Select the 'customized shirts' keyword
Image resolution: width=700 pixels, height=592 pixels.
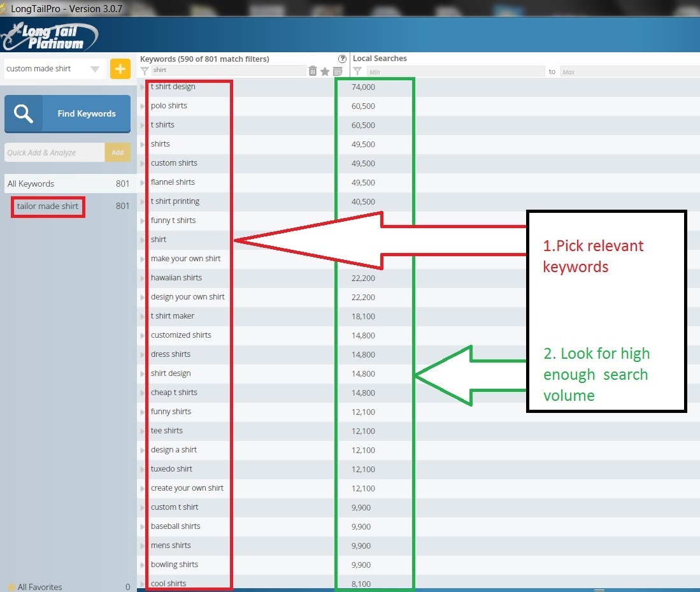pyautogui.click(x=181, y=335)
